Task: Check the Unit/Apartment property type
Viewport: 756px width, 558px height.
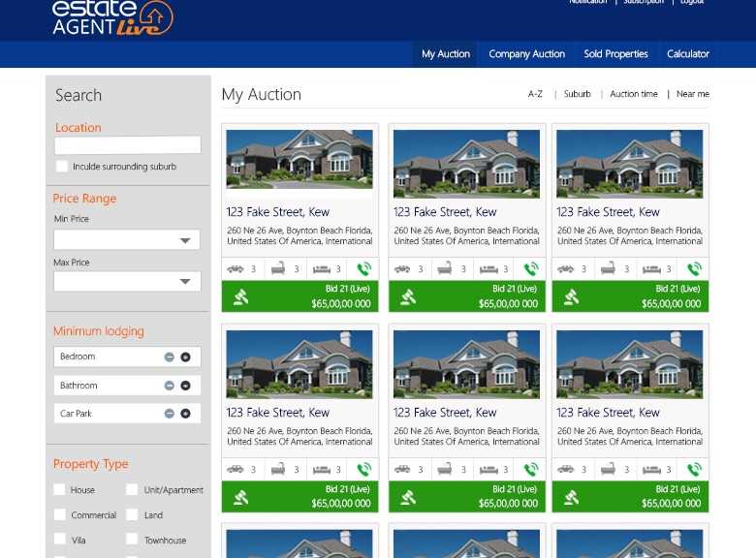Action: (x=132, y=489)
